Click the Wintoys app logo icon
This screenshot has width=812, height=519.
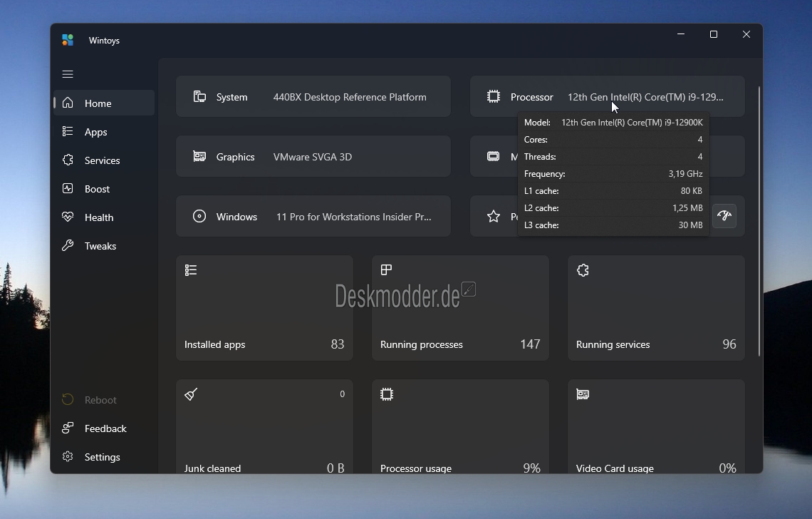point(68,40)
